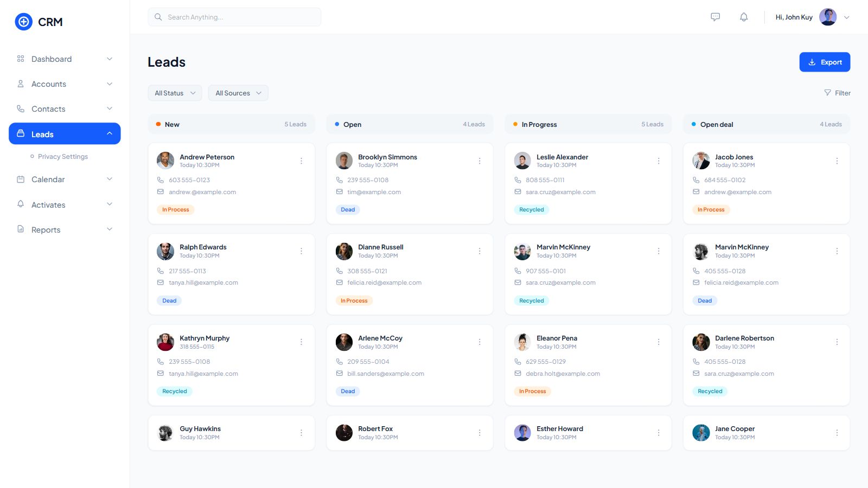Click email icon on Esther Howard's neighbor Eleanor Pena card
This screenshot has width=868, height=488.
[518, 374]
